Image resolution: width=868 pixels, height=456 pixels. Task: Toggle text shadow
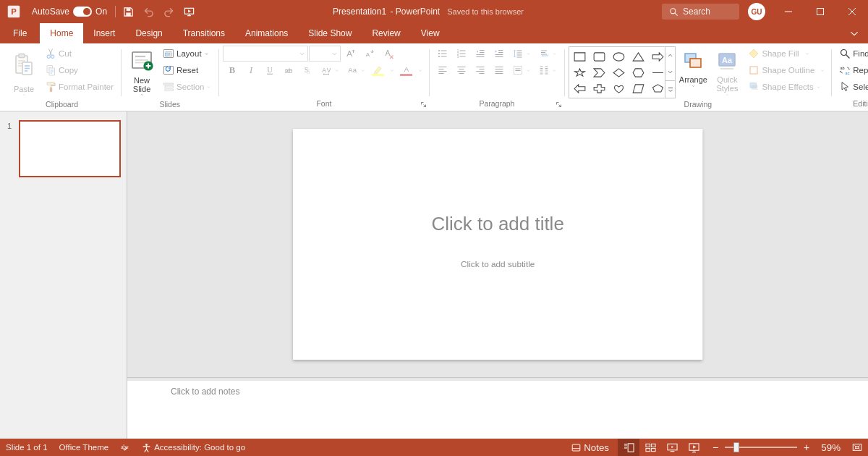tap(307, 70)
